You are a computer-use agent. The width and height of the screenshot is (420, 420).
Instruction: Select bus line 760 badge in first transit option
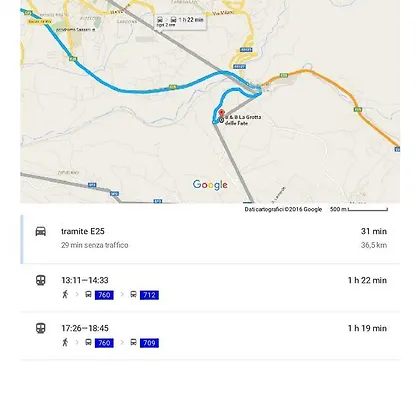[x=104, y=295]
